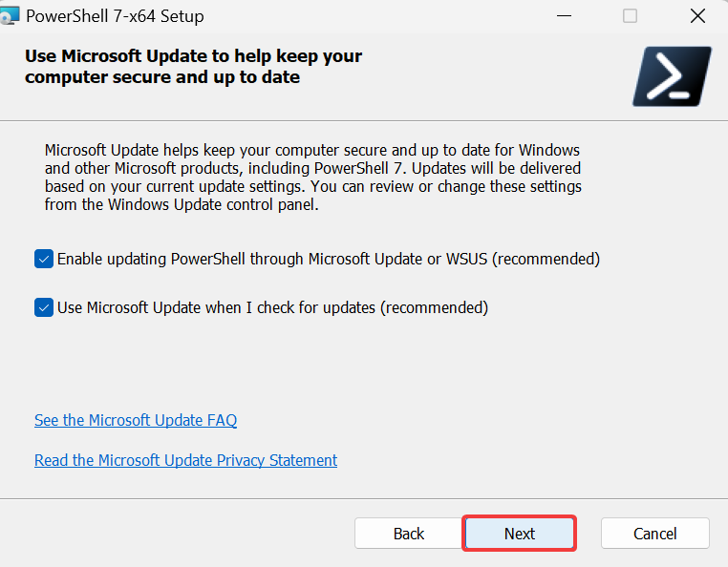The height and width of the screenshot is (567, 728).
Task: Click the Microsoft Update description paragraph
Action: (313, 178)
